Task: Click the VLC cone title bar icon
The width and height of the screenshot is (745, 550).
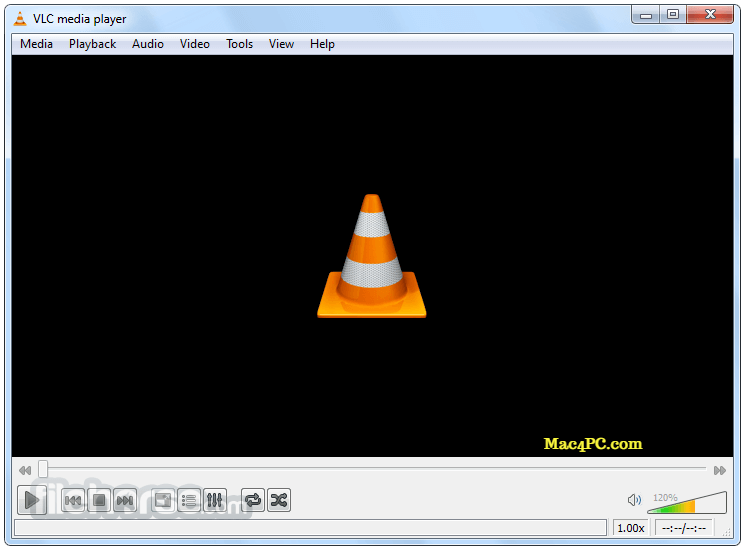Action: point(20,19)
